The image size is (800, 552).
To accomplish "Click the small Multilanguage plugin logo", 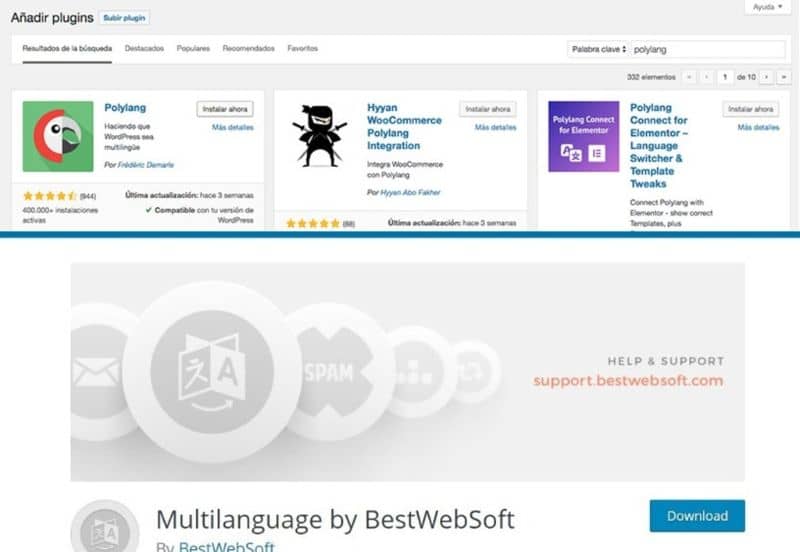I will tap(105, 526).
